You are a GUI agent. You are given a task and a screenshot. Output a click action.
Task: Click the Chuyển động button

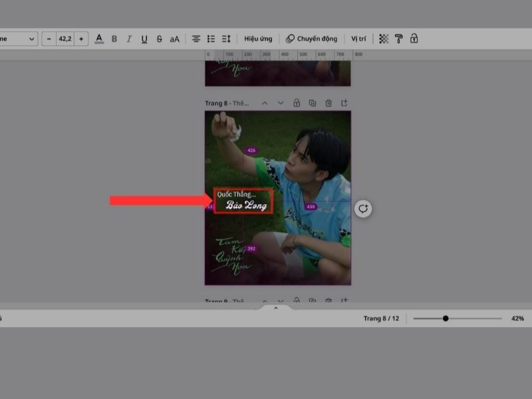pos(313,39)
